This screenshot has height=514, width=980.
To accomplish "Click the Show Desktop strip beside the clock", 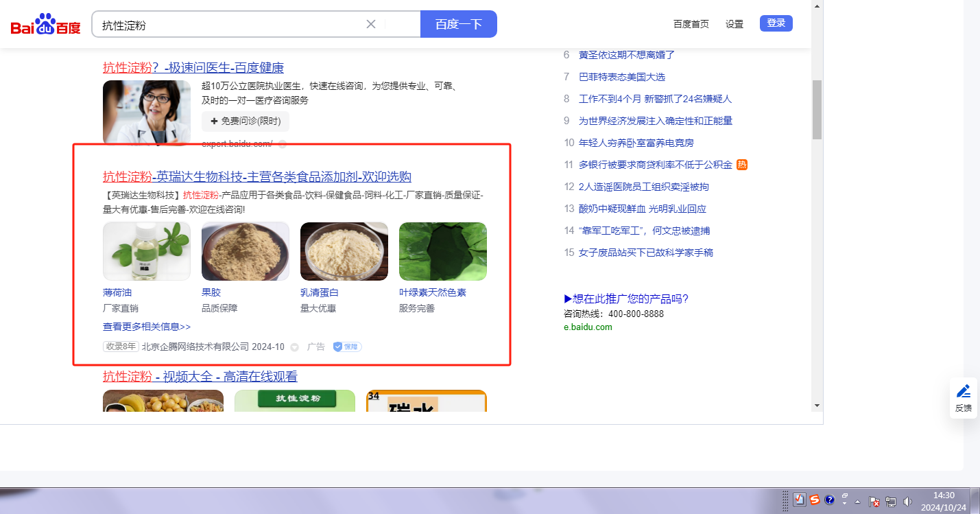I will click(975, 501).
